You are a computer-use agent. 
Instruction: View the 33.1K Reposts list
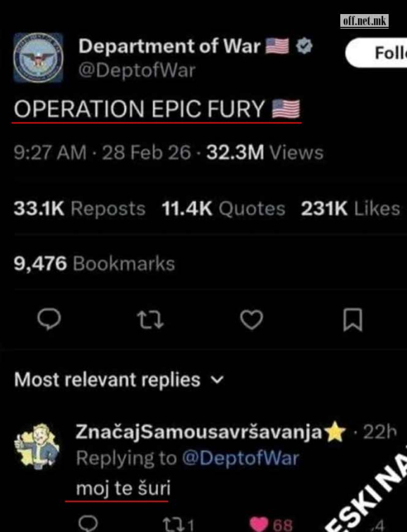[x=79, y=208]
